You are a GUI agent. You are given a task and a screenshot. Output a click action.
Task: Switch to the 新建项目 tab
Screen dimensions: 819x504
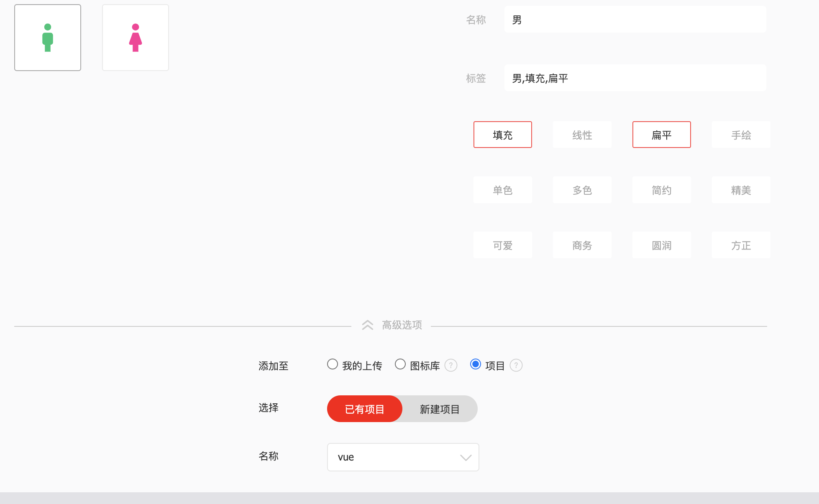pyautogui.click(x=438, y=409)
